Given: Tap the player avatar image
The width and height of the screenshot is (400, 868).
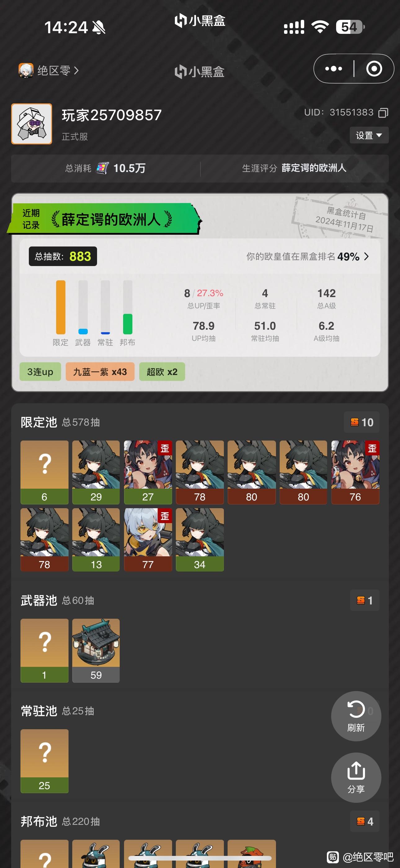Looking at the screenshot, I should pos(32,124).
